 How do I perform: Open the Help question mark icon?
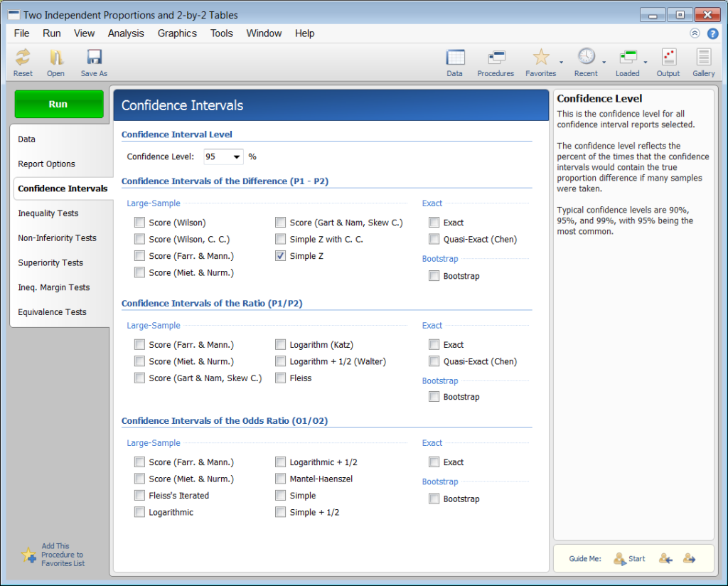pyautogui.click(x=712, y=33)
